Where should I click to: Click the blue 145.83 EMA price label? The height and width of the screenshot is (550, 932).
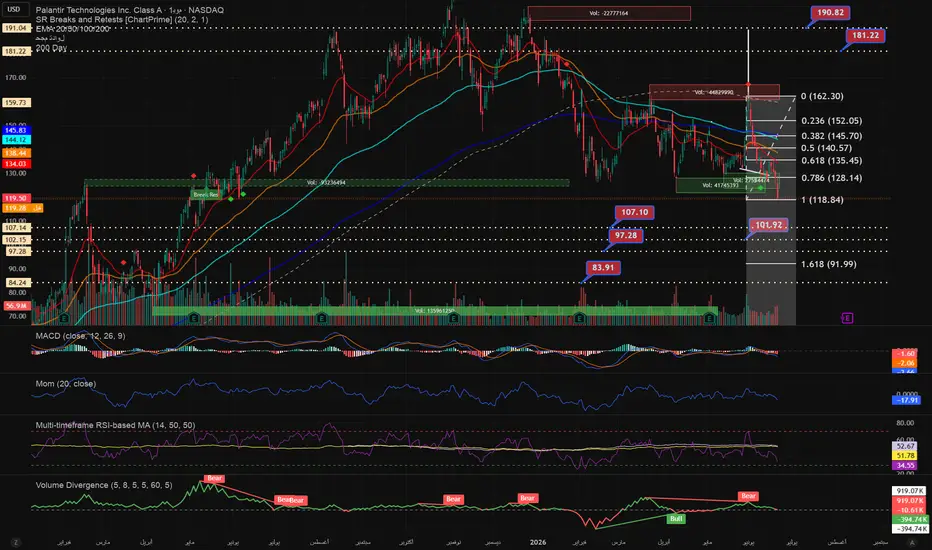coord(16,130)
